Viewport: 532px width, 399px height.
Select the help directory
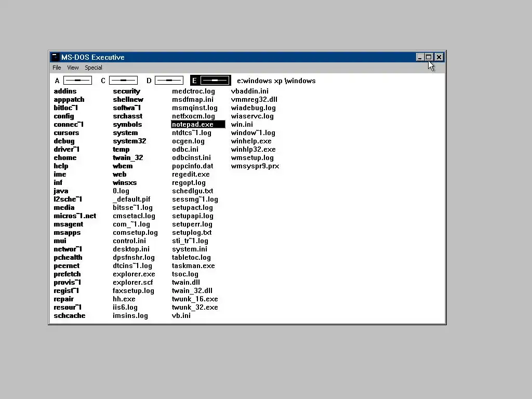click(61, 166)
